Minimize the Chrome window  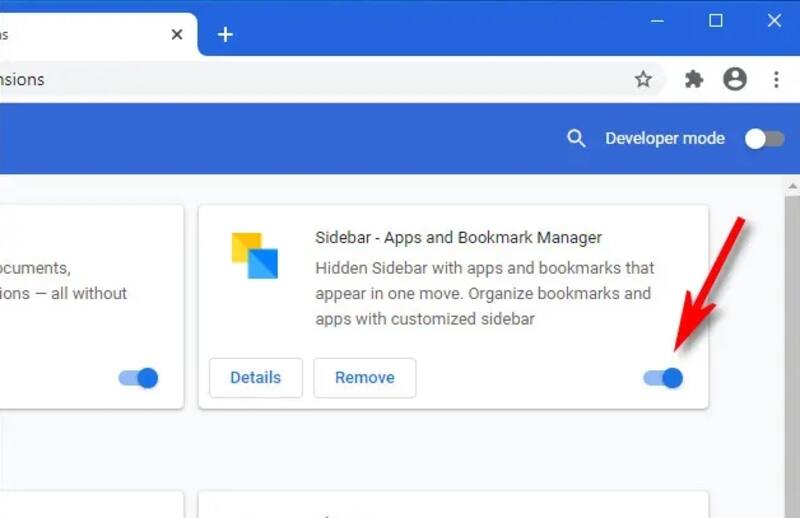[656, 20]
